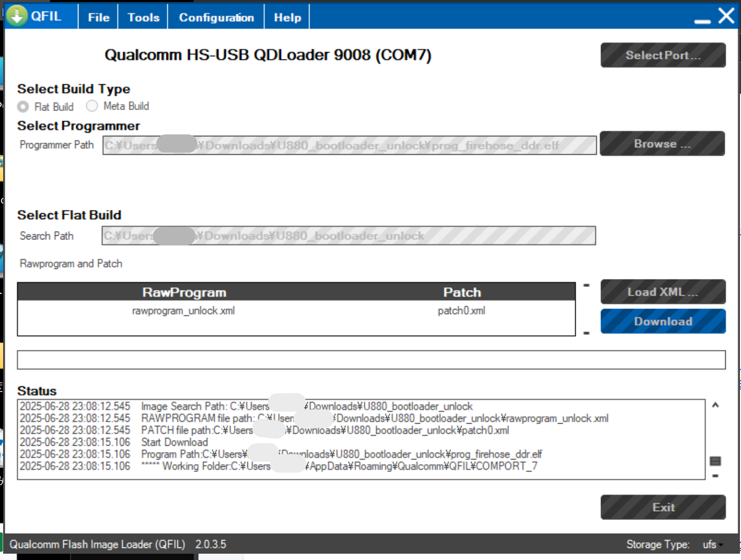The width and height of the screenshot is (741, 560).
Task: Click the Status log scrollbar thumb
Action: 715,461
